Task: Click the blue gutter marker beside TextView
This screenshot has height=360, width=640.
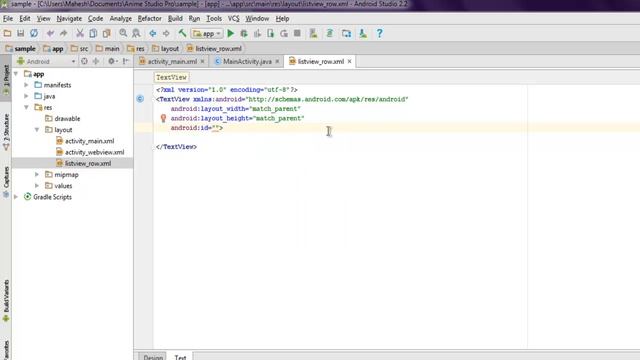Action: 140,99
